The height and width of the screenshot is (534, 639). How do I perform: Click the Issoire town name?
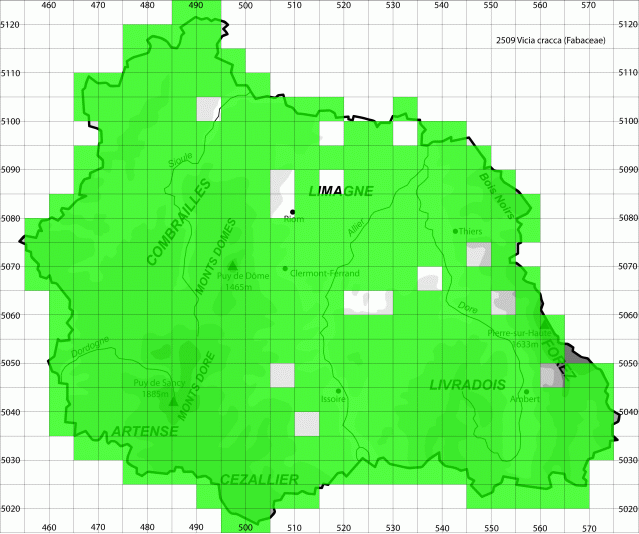click(333, 399)
